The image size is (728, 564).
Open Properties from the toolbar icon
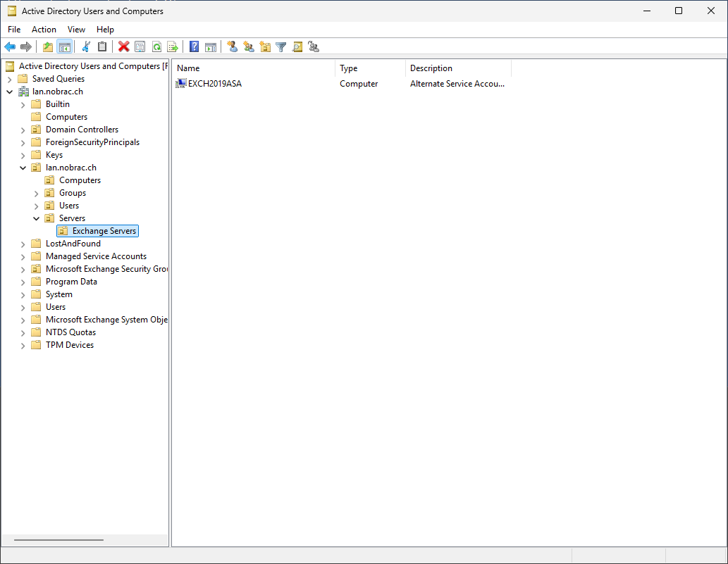pos(140,47)
